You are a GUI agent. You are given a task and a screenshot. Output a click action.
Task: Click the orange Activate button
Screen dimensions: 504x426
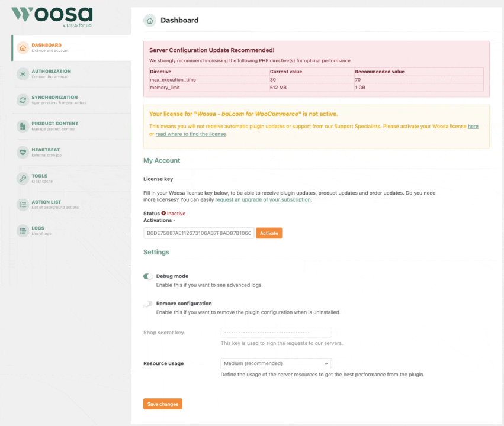(269, 233)
